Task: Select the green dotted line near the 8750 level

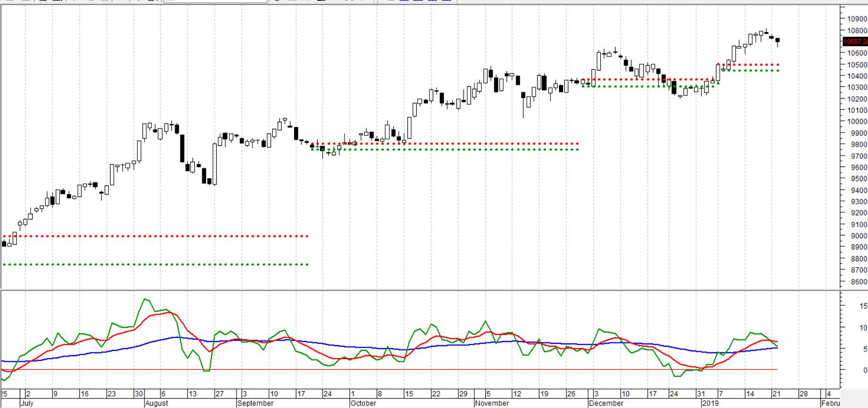Action: [x=156, y=264]
